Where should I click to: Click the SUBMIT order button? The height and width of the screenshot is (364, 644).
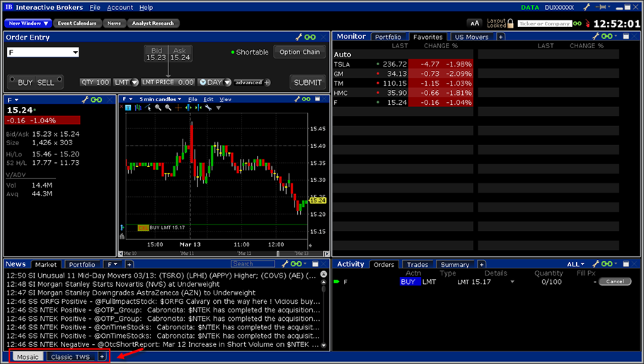coord(308,82)
